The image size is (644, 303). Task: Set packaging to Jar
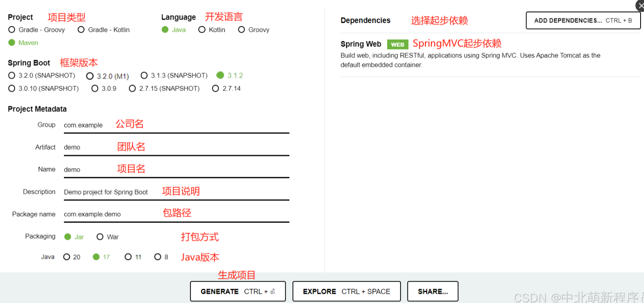[x=74, y=237]
